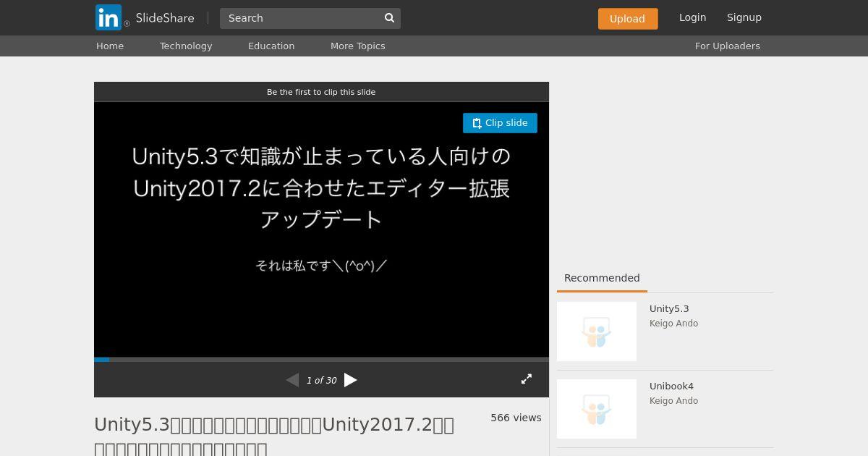Click the search magnifier icon
Viewport: 868px width, 456px height.
[389, 18]
